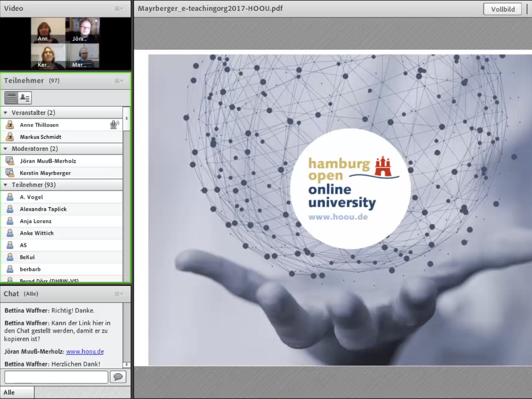Click Ker... video thumbnail
Screen dimensions: 532x399
[48, 56]
